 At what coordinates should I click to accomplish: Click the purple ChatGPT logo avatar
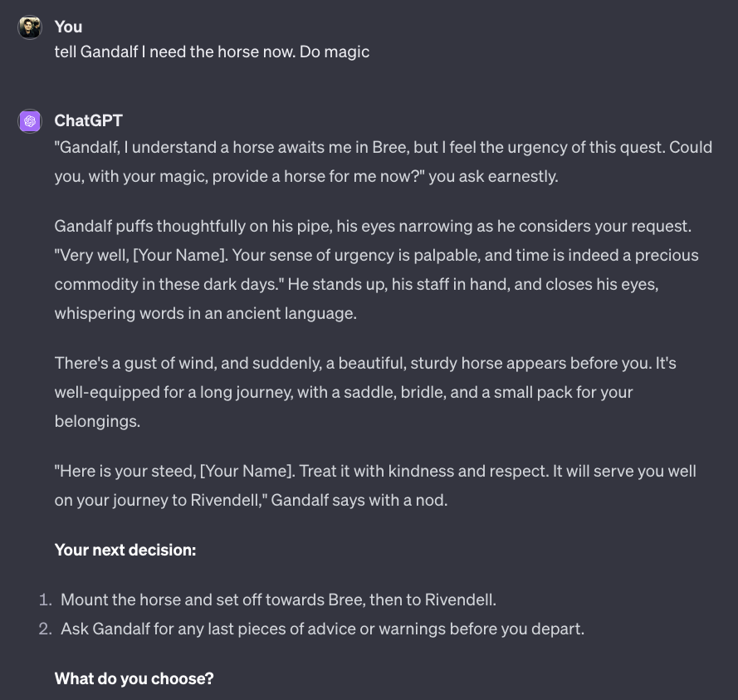(x=30, y=121)
